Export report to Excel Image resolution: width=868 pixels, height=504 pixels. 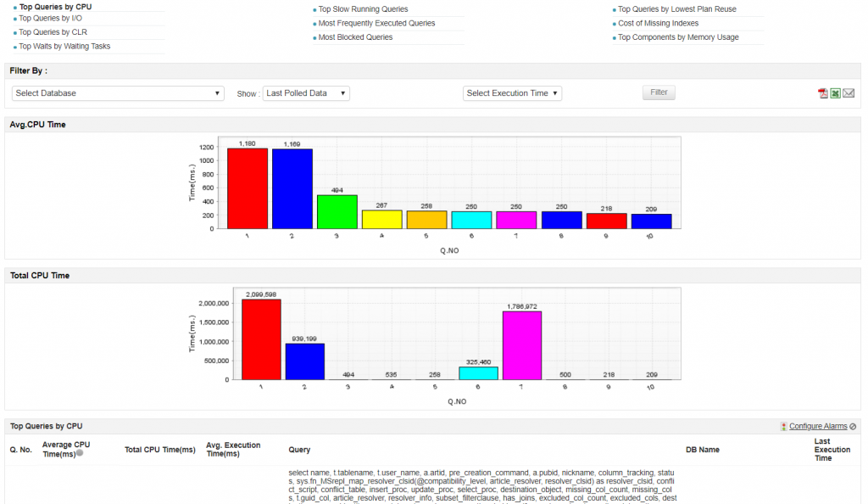835,93
